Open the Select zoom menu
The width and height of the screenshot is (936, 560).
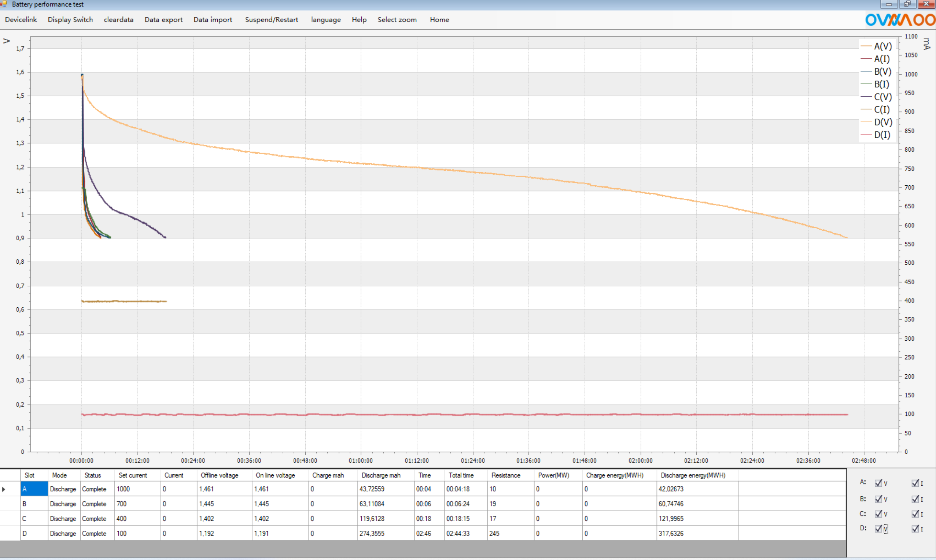(397, 20)
